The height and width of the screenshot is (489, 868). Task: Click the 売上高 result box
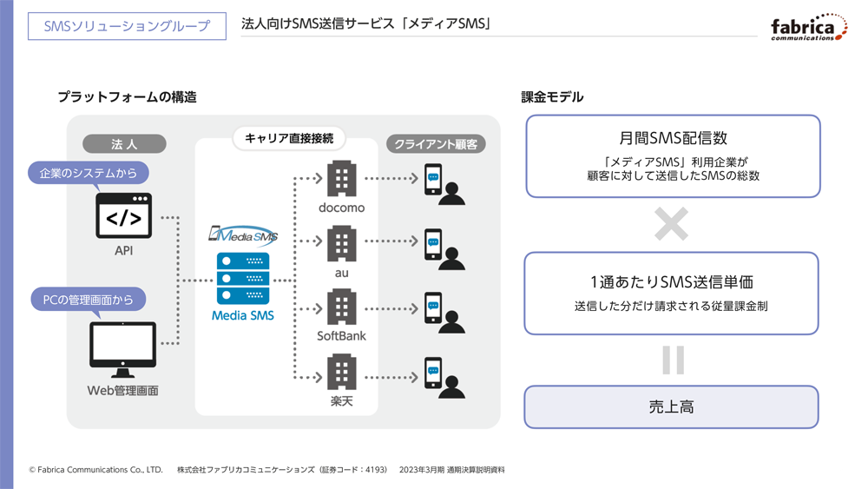point(671,407)
